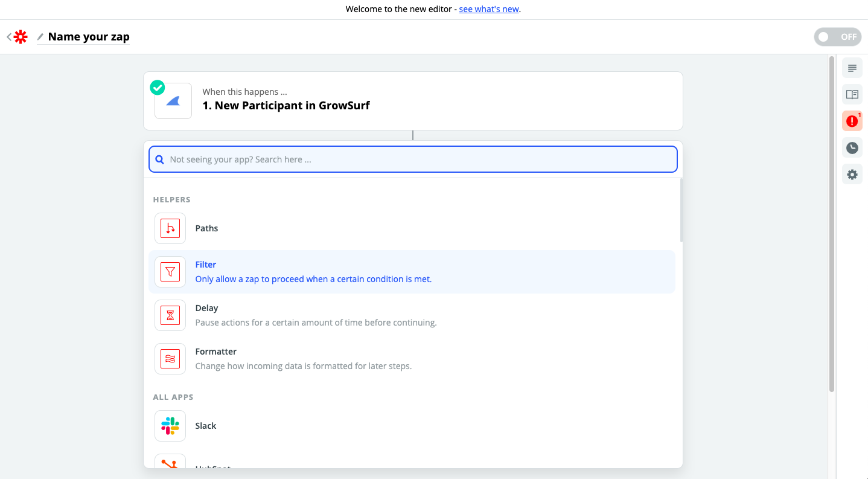
Task: Click the app list scrollbar
Action: coord(681,211)
